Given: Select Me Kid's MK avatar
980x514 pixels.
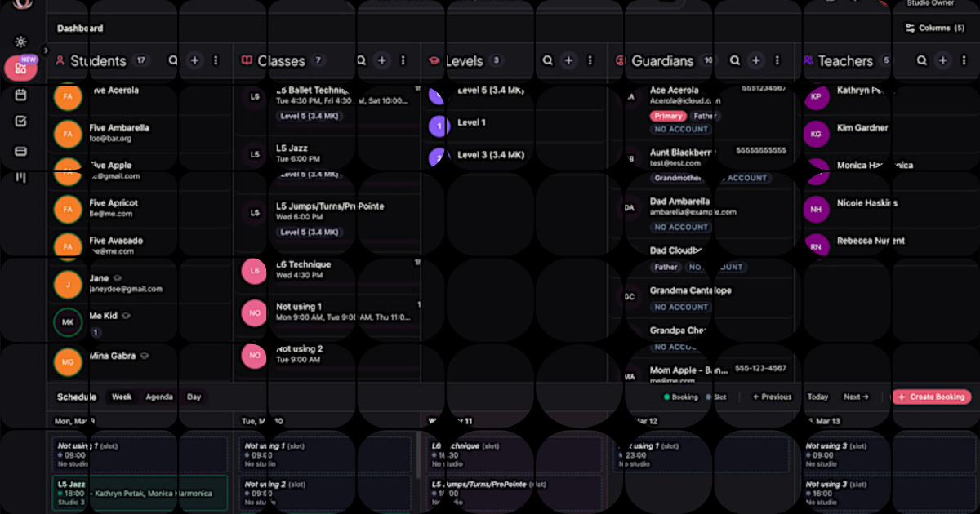Looking at the screenshot, I should pos(67,322).
